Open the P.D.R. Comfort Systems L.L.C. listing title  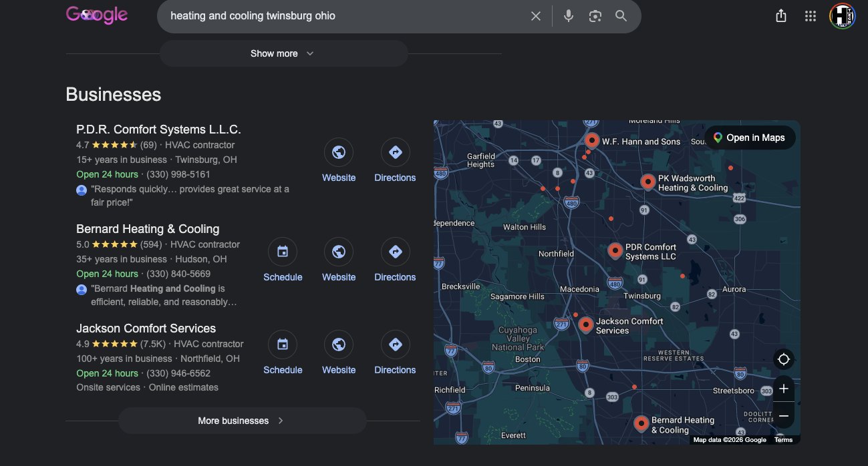pos(158,130)
